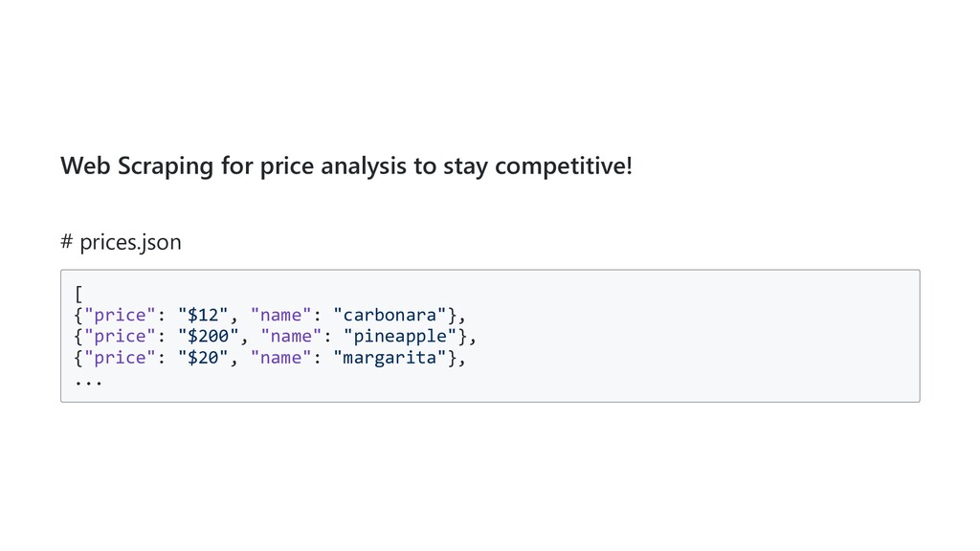Screen dimensions: 980x551
Task: Click the closing brace after "pineapple"
Action: coord(462,336)
